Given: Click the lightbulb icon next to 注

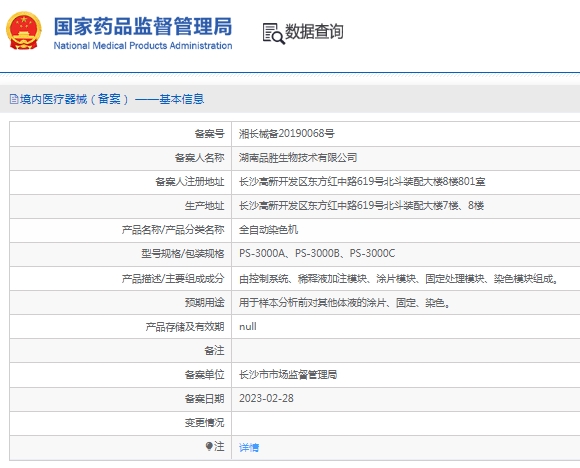Looking at the screenshot, I should (x=209, y=447).
